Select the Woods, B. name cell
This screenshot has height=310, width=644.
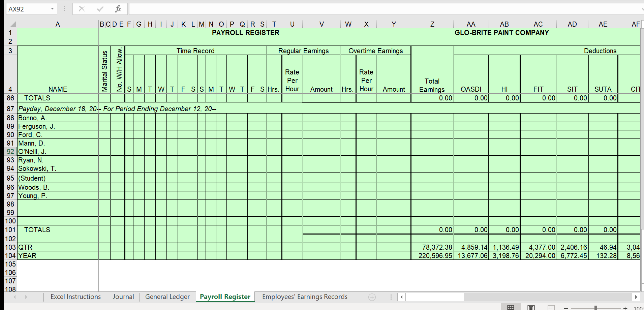pyautogui.click(x=58, y=187)
